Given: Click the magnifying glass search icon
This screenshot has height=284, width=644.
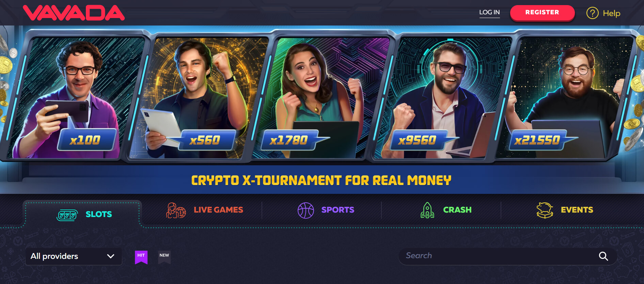Looking at the screenshot, I should 603,256.
